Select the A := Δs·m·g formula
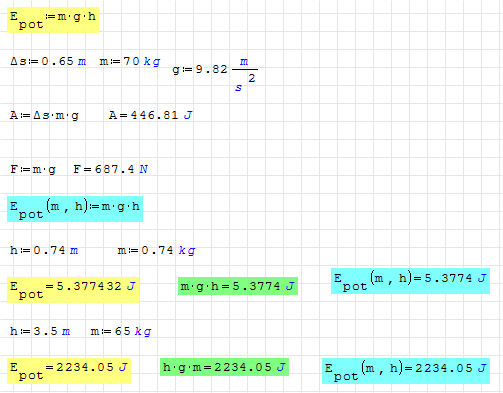The width and height of the screenshot is (503, 393). 44,116
